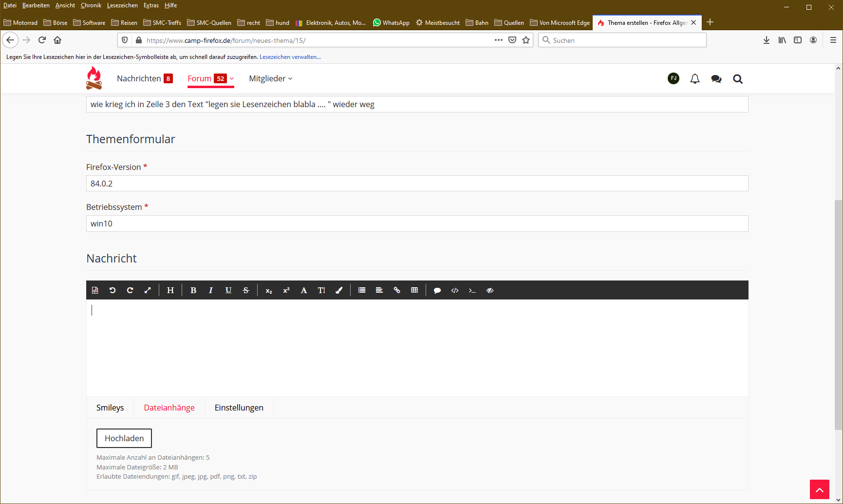Screen dimensions: 843x504
Task: Open the FJ user avatar menu
Action: coord(674,78)
